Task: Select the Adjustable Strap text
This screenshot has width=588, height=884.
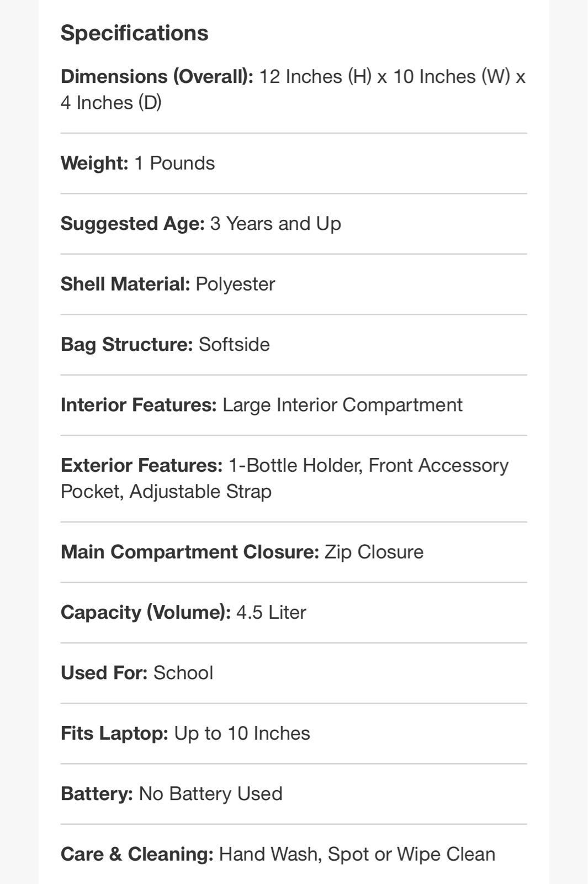Action: pyautogui.click(x=200, y=491)
